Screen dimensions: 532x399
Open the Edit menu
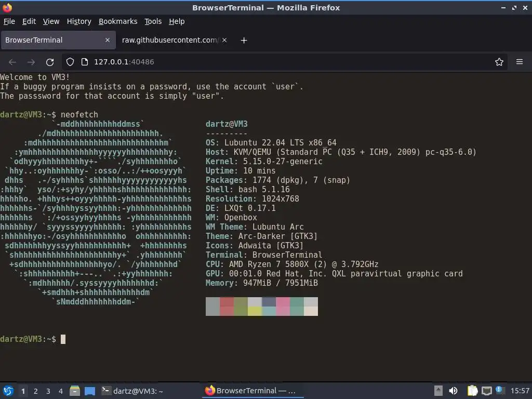(29, 21)
